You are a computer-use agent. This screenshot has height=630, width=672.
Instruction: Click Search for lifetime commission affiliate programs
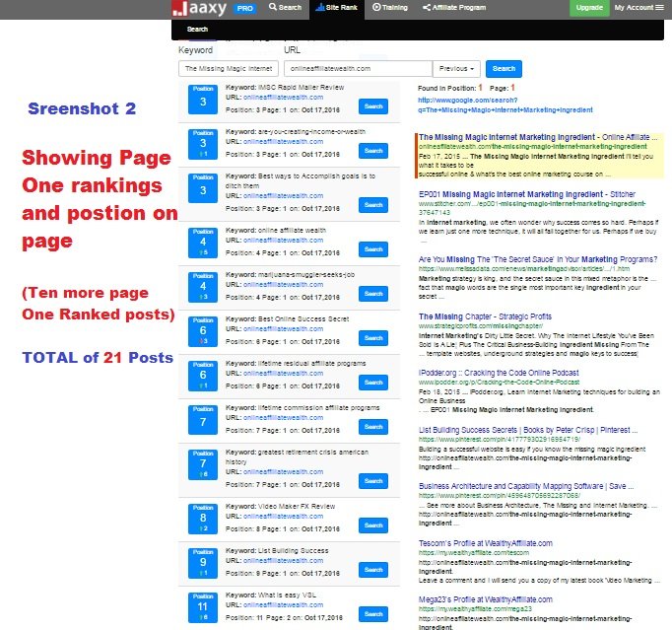pyautogui.click(x=373, y=427)
